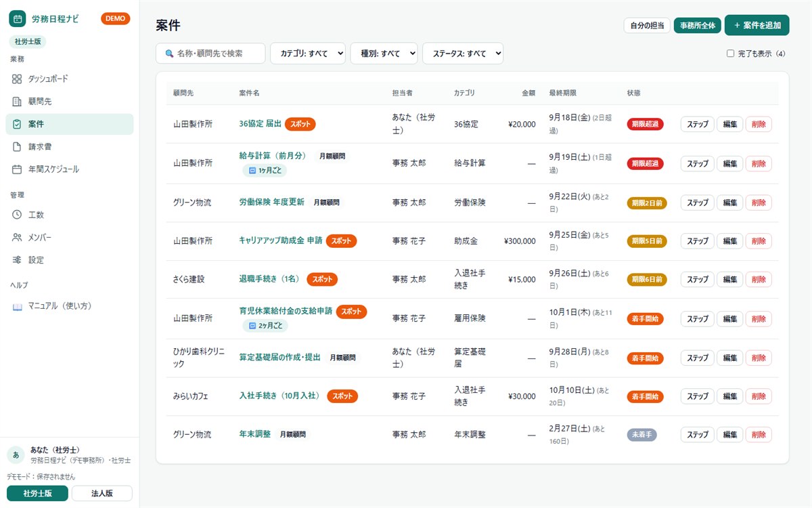
Task: Open the 入社手続き（10月入社）link
Action: click(280, 396)
